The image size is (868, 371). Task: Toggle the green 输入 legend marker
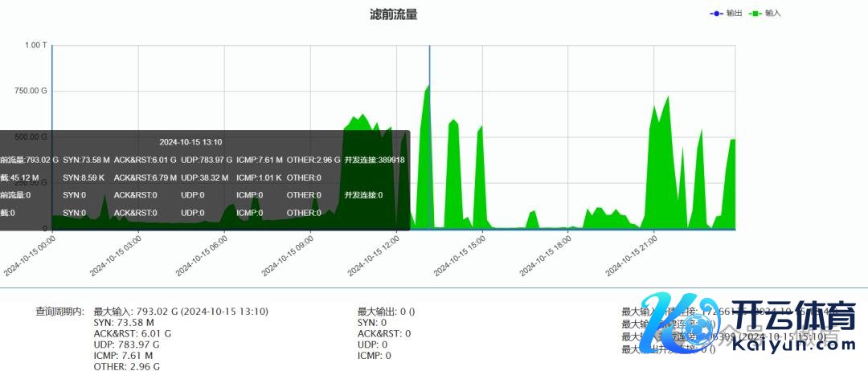(755, 14)
